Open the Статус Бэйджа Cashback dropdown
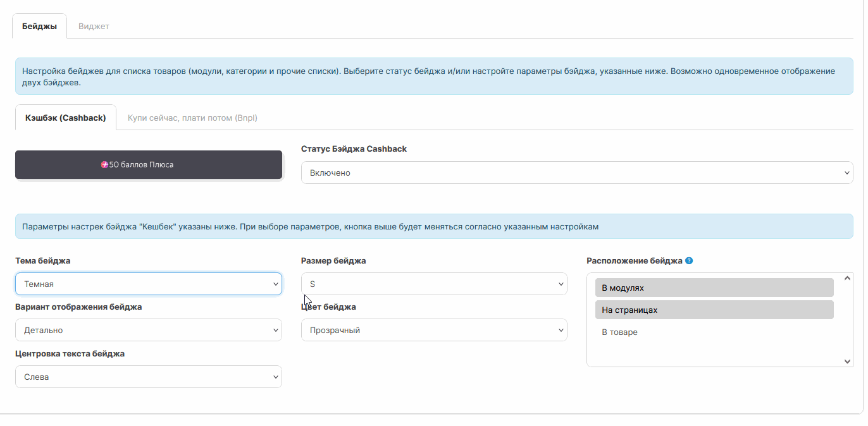Viewport: 868px width, 426px height. point(576,173)
